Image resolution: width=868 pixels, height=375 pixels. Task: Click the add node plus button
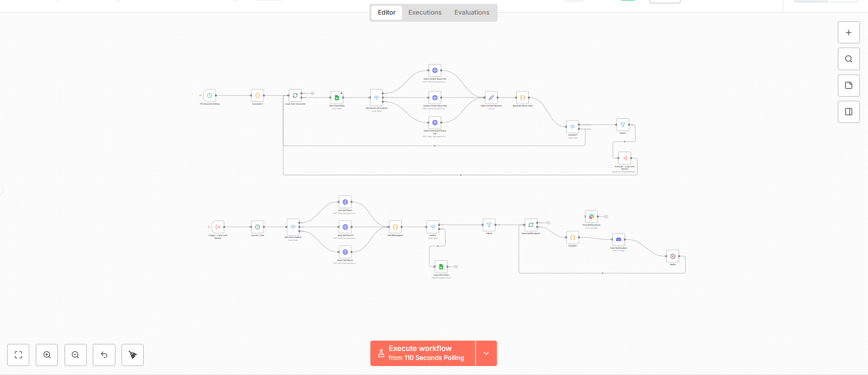click(849, 33)
